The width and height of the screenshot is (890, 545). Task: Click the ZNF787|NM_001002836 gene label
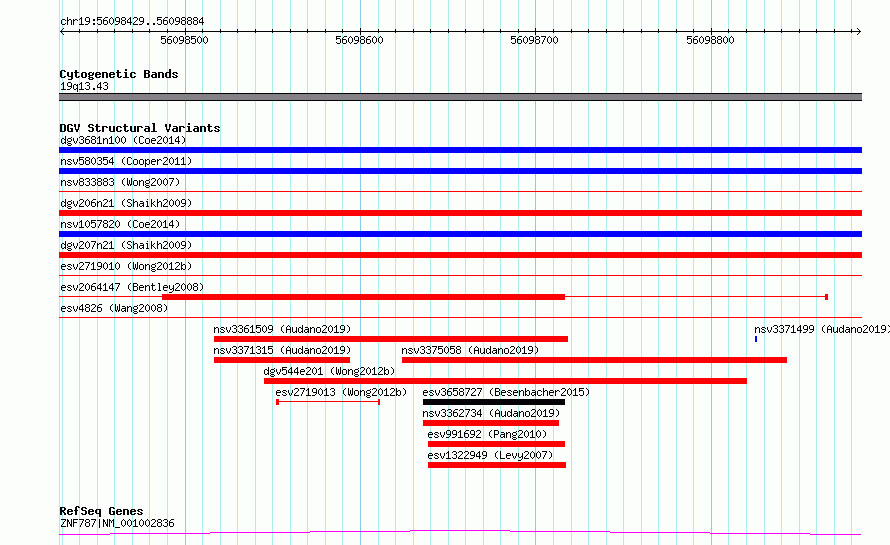click(x=117, y=523)
